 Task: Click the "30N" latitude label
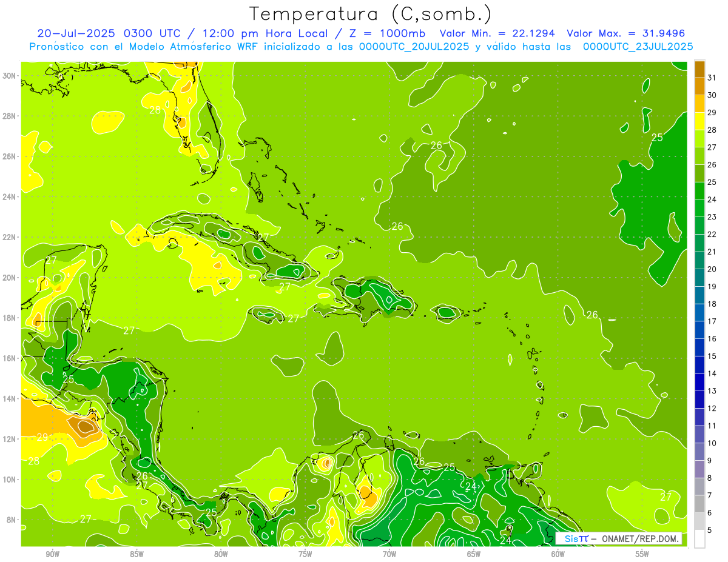tap(10, 75)
